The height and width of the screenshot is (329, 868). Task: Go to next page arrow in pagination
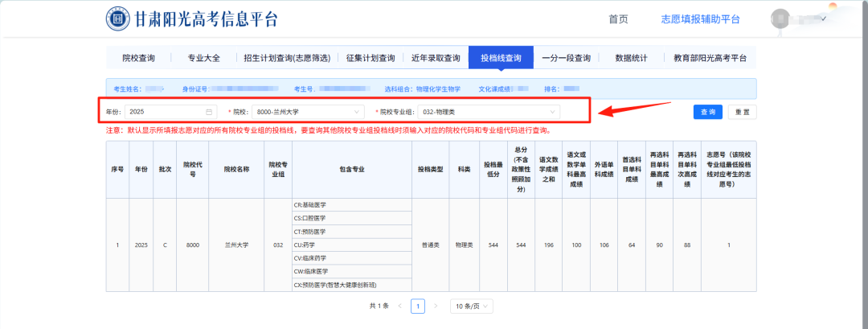click(x=436, y=306)
